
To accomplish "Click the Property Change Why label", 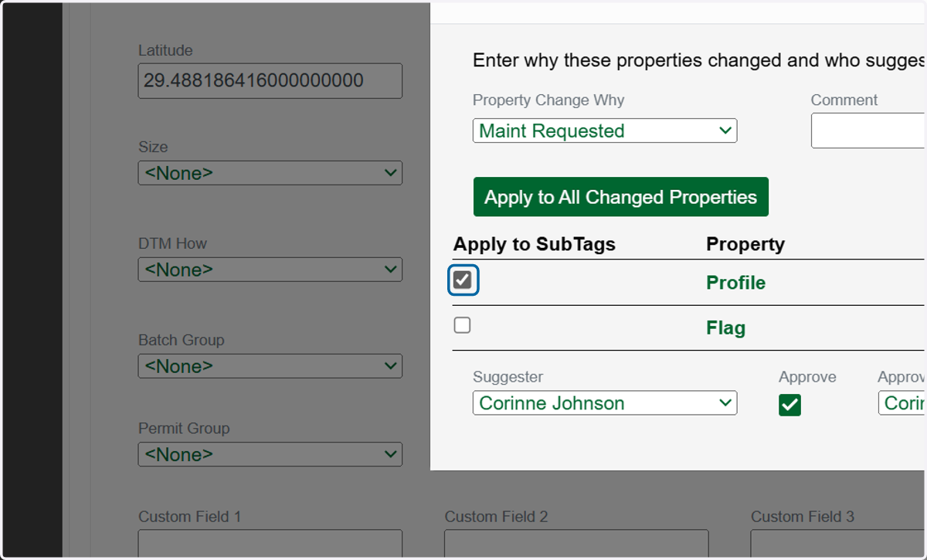I will pos(548,100).
